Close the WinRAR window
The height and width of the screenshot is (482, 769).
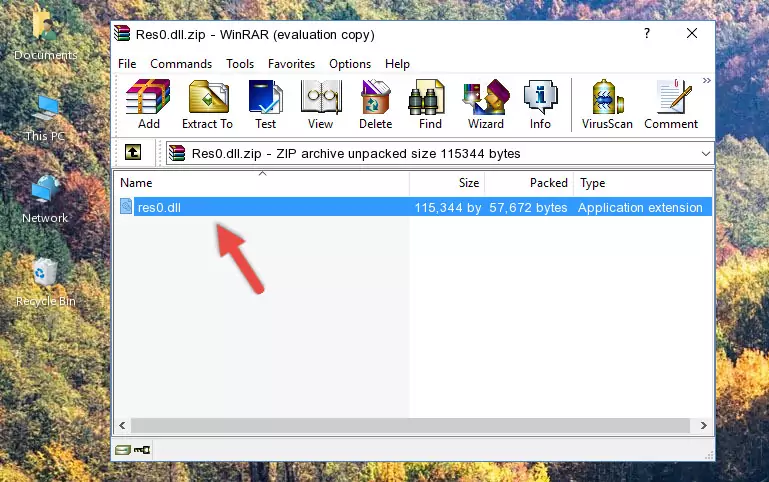click(692, 33)
